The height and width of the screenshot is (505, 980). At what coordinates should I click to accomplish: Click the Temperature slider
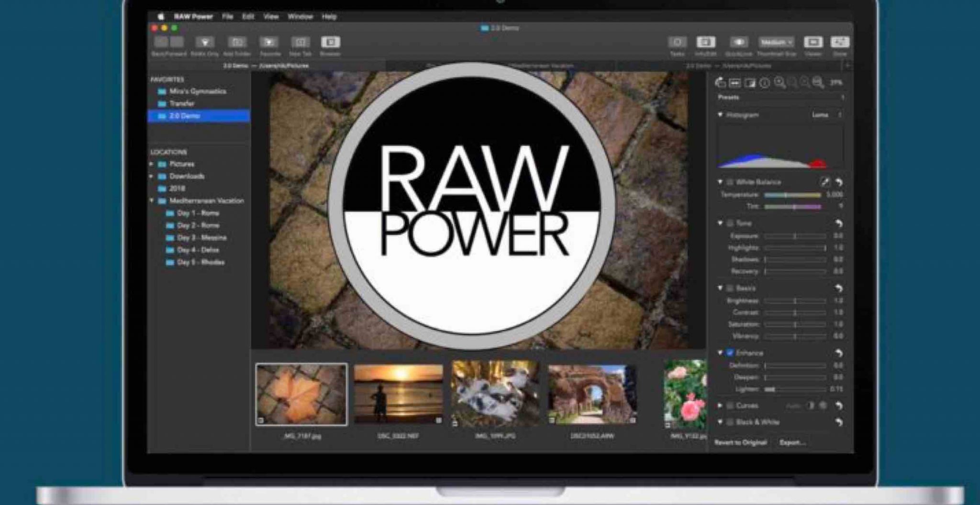[792, 195]
